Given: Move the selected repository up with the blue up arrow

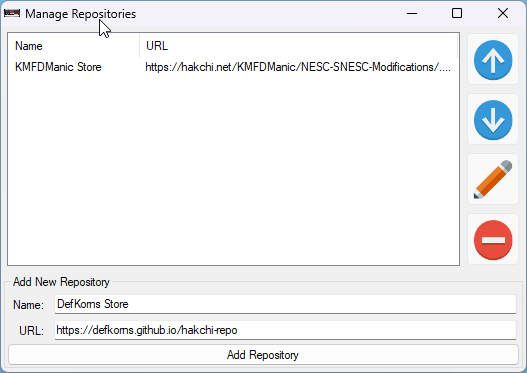Looking at the screenshot, I should (x=493, y=59).
